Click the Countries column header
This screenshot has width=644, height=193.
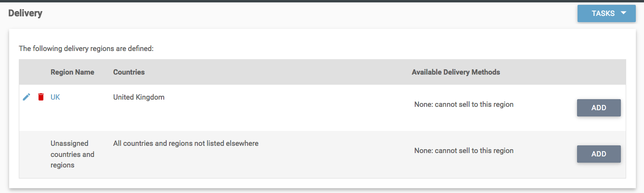(129, 72)
